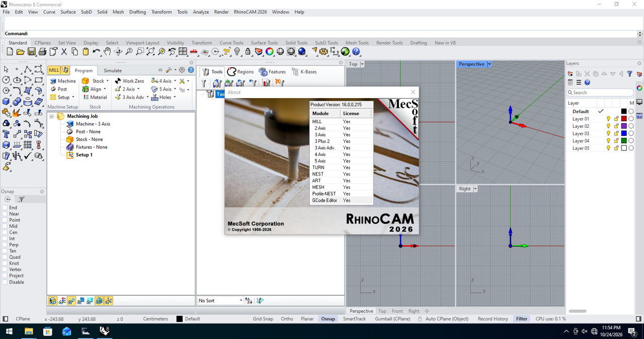
Task: Select the Circle tool
Action: click(6, 80)
